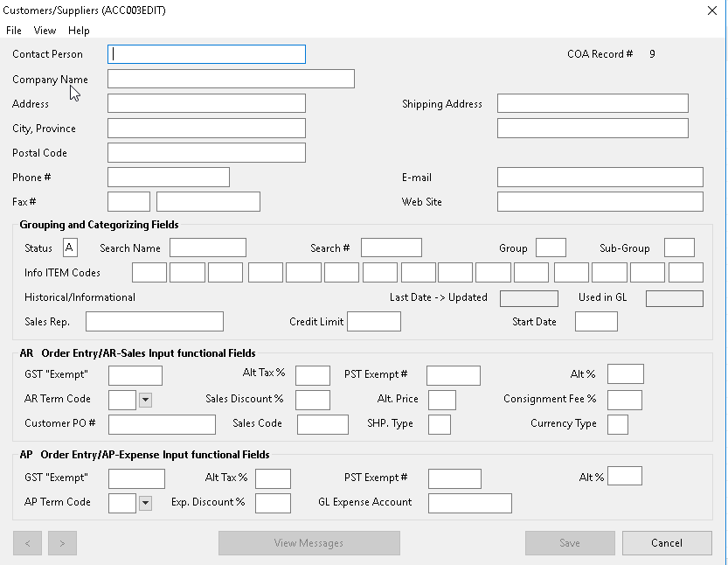Click the Phone # input box

169,177
